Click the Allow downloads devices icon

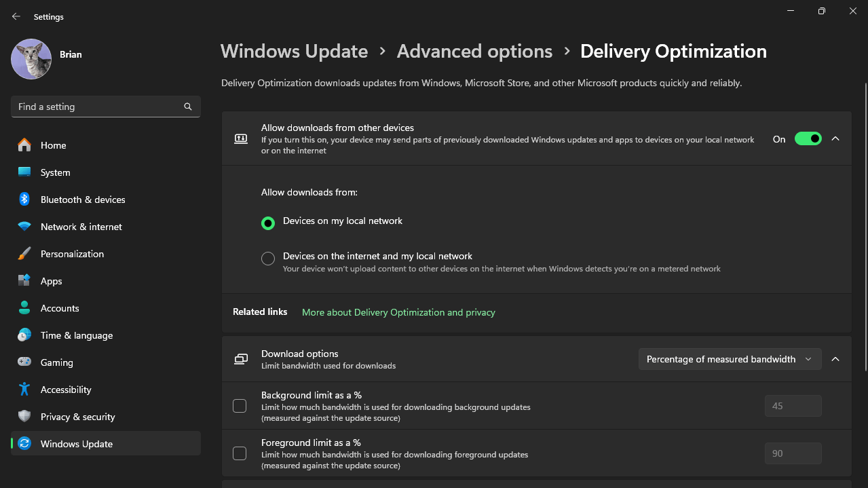coord(241,139)
